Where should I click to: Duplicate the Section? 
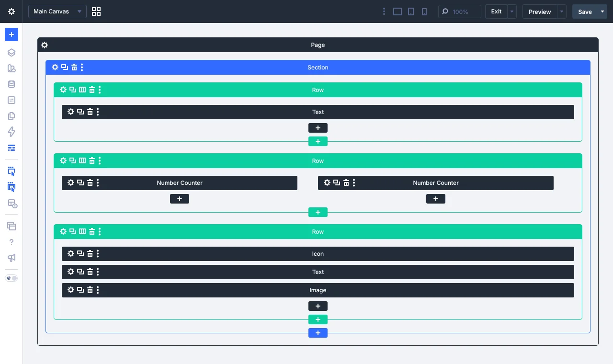65,68
